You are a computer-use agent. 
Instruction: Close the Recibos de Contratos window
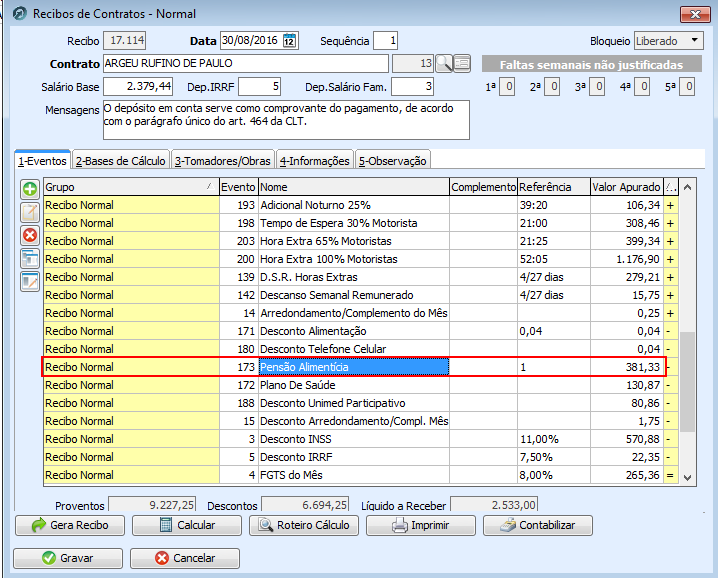point(695,14)
